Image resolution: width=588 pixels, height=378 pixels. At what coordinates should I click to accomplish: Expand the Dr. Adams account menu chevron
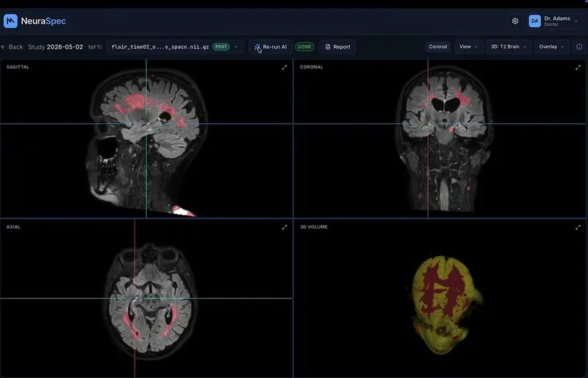click(x=576, y=21)
